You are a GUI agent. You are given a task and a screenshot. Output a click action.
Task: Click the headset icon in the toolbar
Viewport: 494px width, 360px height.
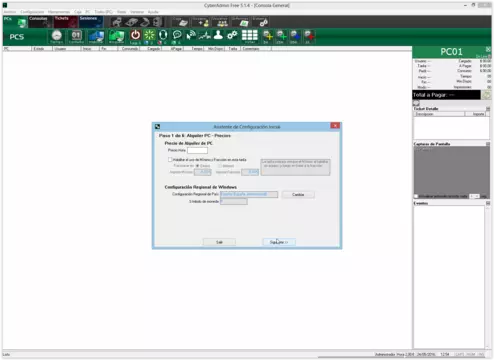tap(163, 36)
